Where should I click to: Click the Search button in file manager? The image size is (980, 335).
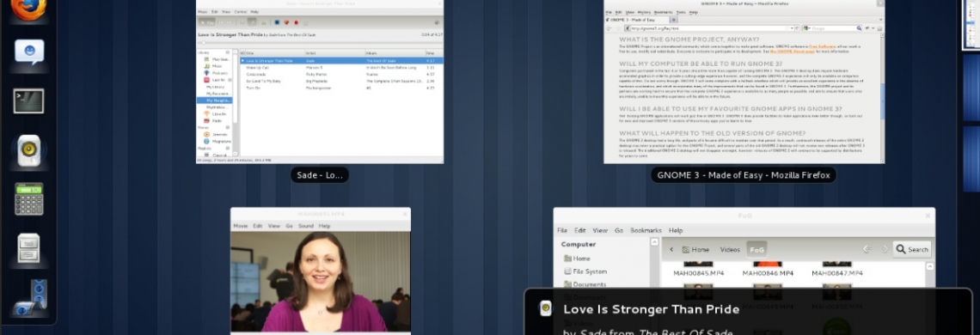pyautogui.click(x=912, y=249)
